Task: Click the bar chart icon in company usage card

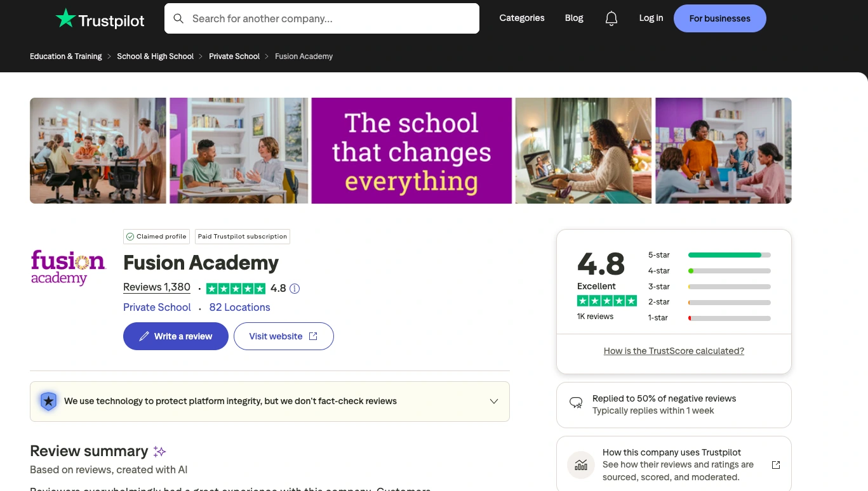Action: pos(581,465)
